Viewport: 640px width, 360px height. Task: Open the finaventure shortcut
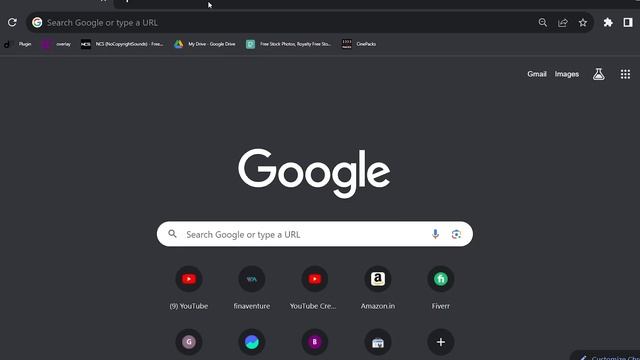[252, 288]
